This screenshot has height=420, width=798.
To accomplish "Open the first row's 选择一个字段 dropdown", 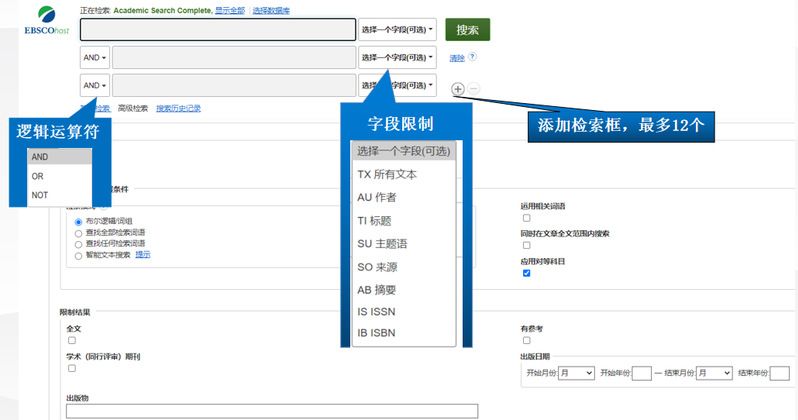I will tap(397, 30).
